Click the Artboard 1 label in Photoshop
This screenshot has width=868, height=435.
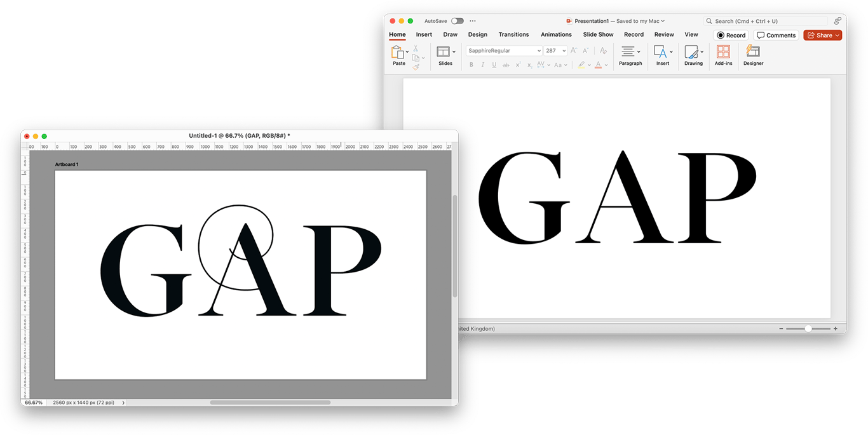point(67,164)
